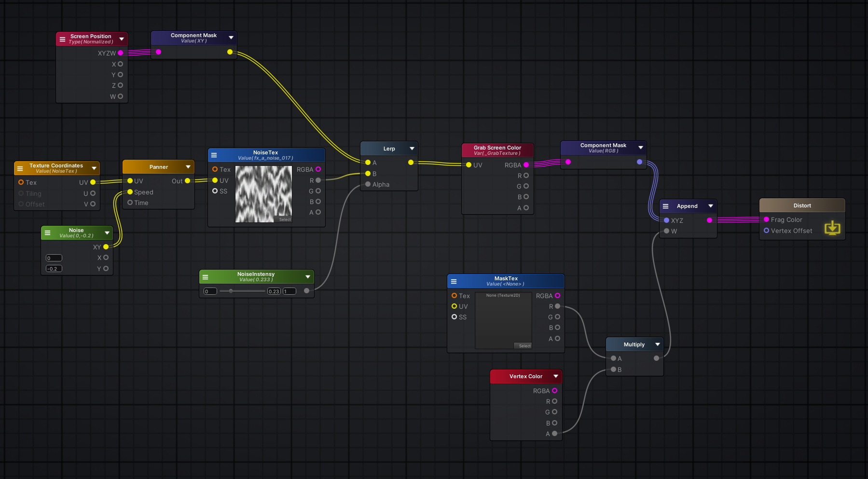Click the Append node menu icon

(666, 206)
